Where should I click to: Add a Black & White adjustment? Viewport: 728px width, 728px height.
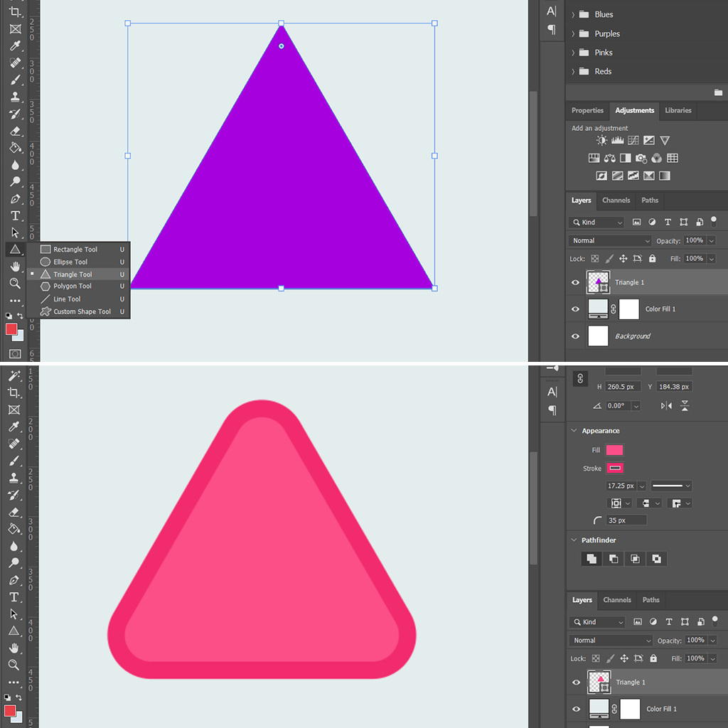pyautogui.click(x=626, y=158)
